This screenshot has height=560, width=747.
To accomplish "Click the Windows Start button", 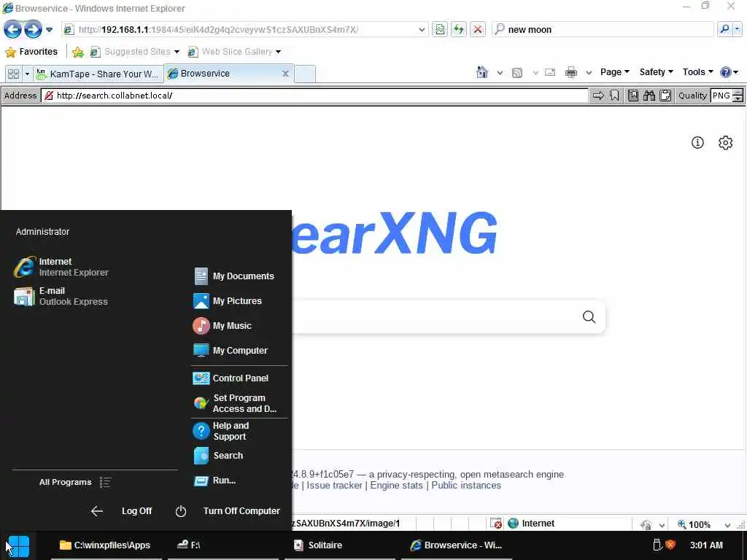I will tap(18, 545).
